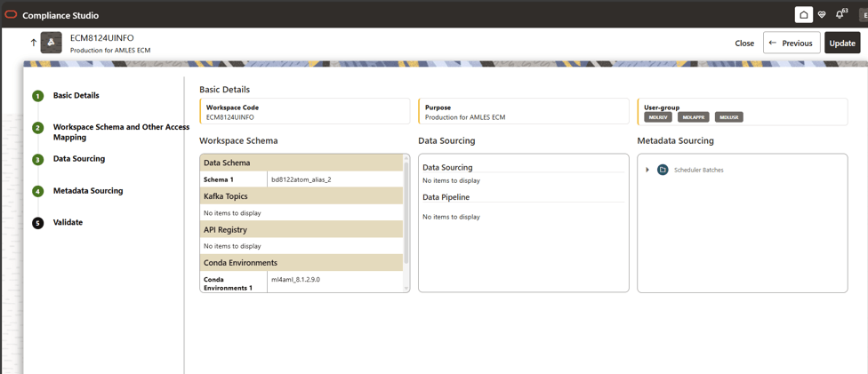The width and height of the screenshot is (868, 374).
Task: Click the Workspace Schema section heading
Action: (x=238, y=140)
